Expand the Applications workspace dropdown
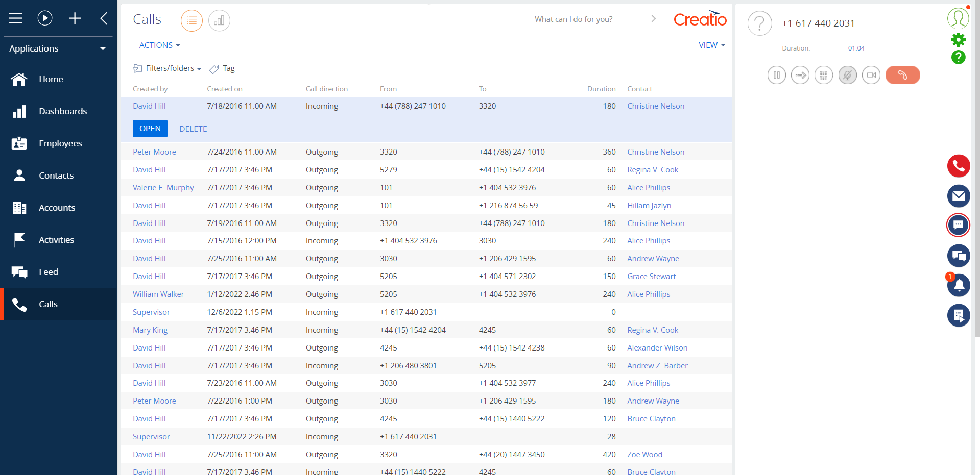Viewport: 980px width, 475px height. click(x=58, y=48)
